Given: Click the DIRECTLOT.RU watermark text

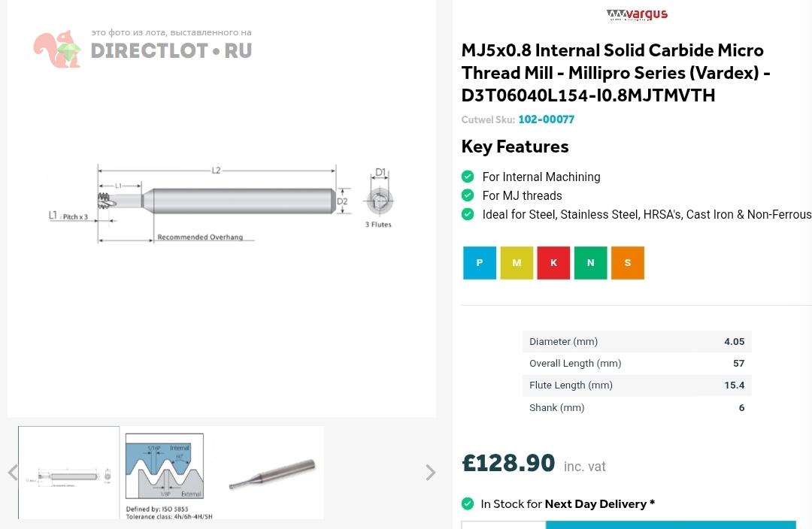Looking at the screenshot, I should [x=171, y=51].
